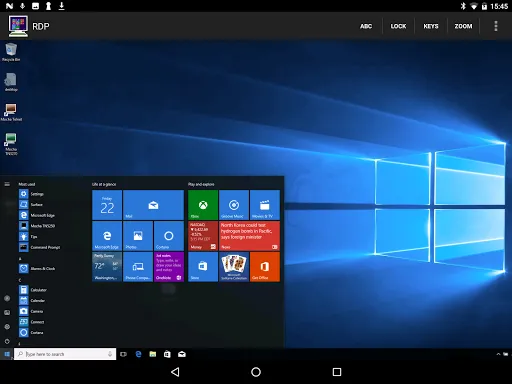Viewport: 512px width, 384px height.
Task: Open the Recycle Bin desktop icon
Action: tap(11, 52)
